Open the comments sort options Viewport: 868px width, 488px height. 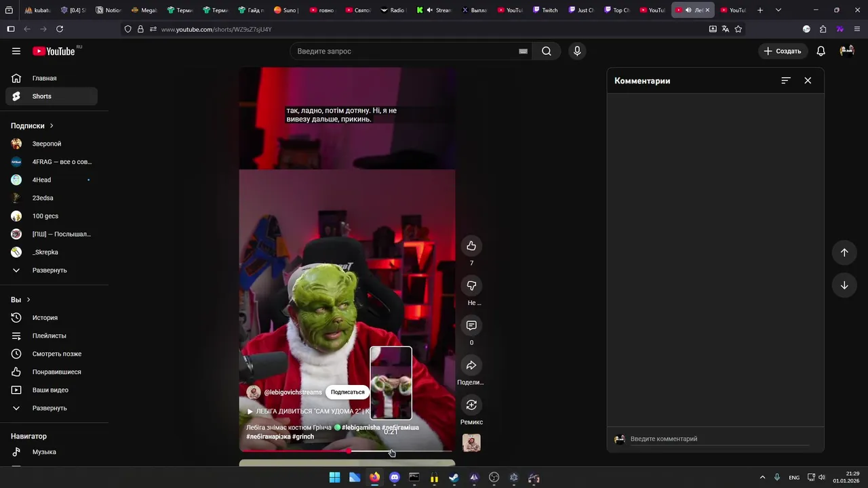[786, 80]
